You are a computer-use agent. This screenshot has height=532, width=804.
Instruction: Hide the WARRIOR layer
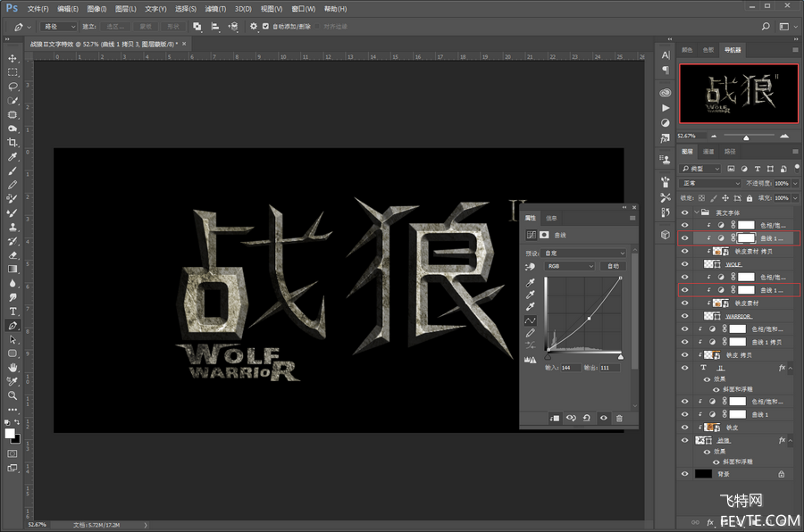[684, 316]
